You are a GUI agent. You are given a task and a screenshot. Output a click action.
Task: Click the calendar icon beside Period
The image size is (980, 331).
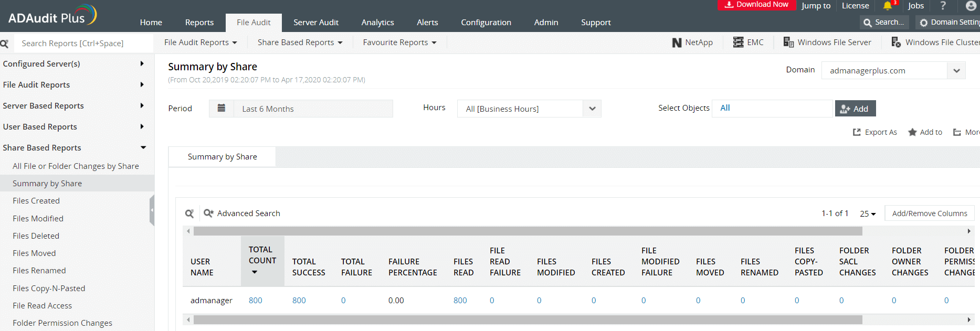[222, 108]
